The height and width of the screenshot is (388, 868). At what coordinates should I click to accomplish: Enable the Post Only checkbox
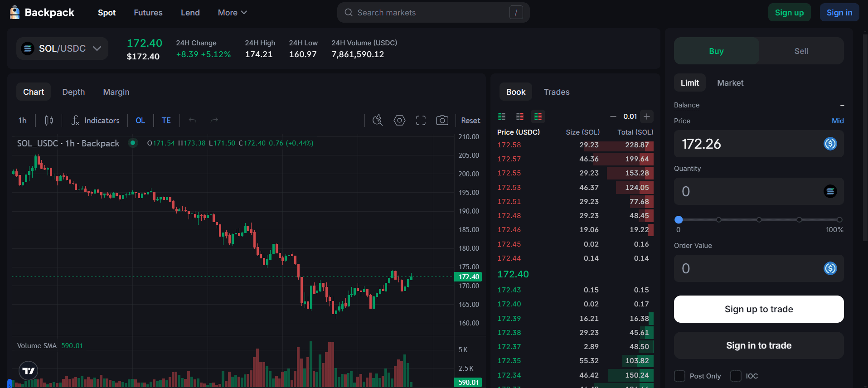679,376
